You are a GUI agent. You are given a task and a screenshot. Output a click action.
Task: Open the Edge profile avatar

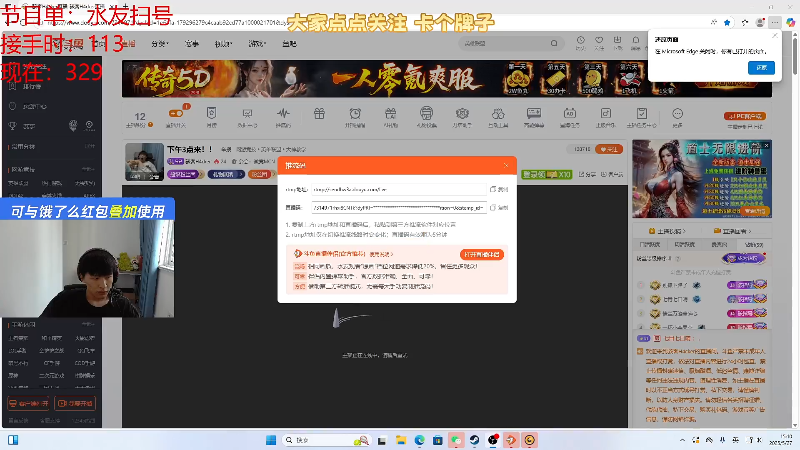coord(760,22)
